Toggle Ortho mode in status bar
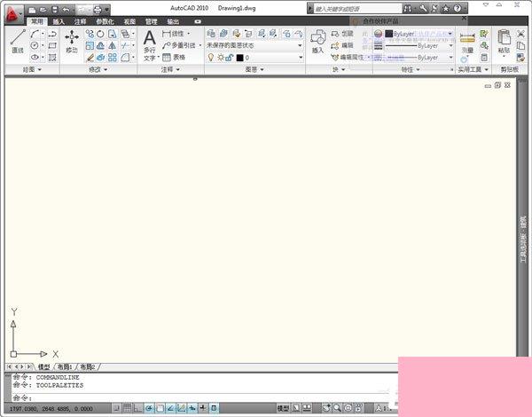Screen dimensions: 532x417 point(138,408)
